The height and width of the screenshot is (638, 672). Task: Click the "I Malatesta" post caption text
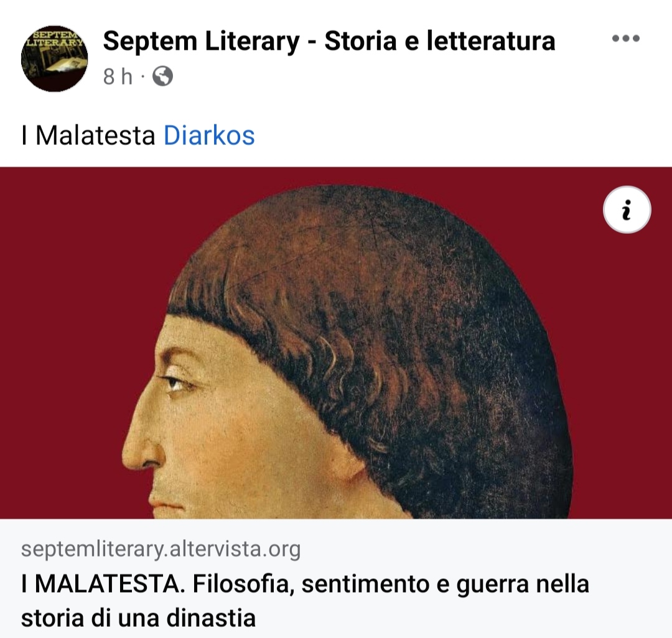[88, 136]
